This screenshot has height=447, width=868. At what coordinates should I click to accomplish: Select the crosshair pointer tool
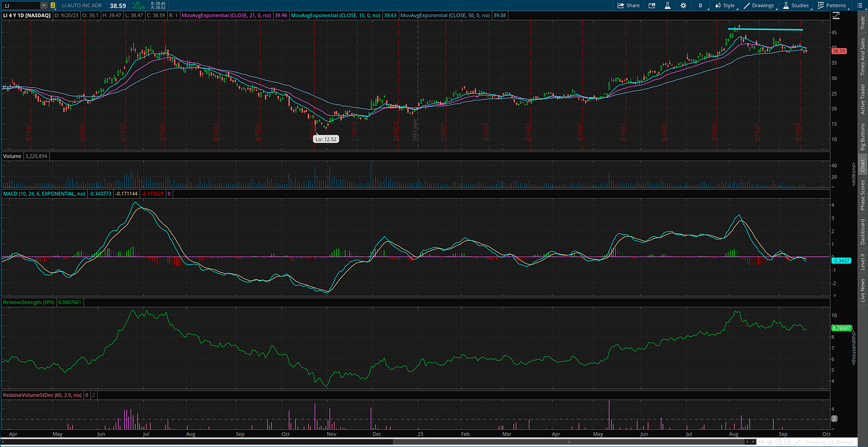coord(770,442)
